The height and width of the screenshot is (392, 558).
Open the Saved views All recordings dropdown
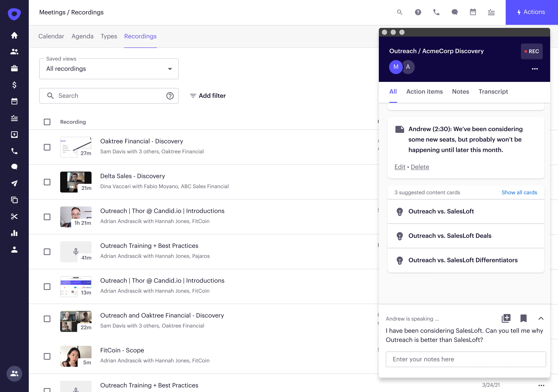[x=109, y=69]
